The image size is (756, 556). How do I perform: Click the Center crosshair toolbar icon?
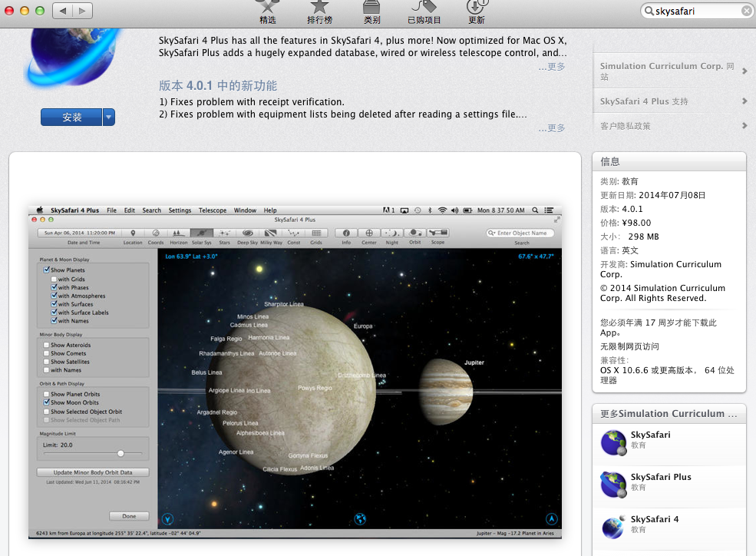click(369, 233)
